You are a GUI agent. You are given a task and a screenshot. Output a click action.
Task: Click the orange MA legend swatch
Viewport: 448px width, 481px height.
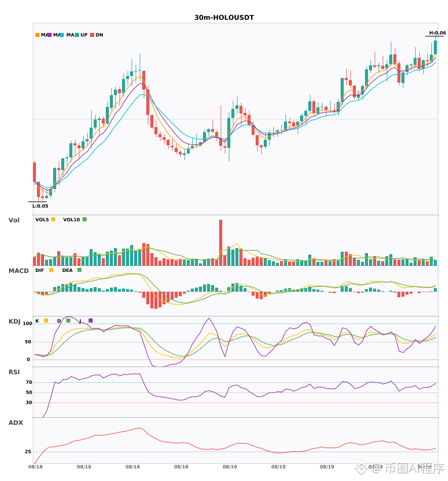[37, 35]
